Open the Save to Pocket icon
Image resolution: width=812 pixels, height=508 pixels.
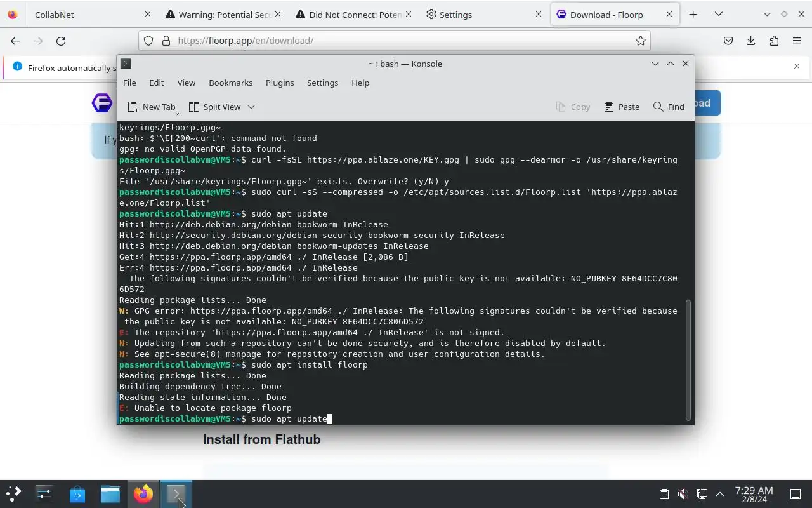728,41
